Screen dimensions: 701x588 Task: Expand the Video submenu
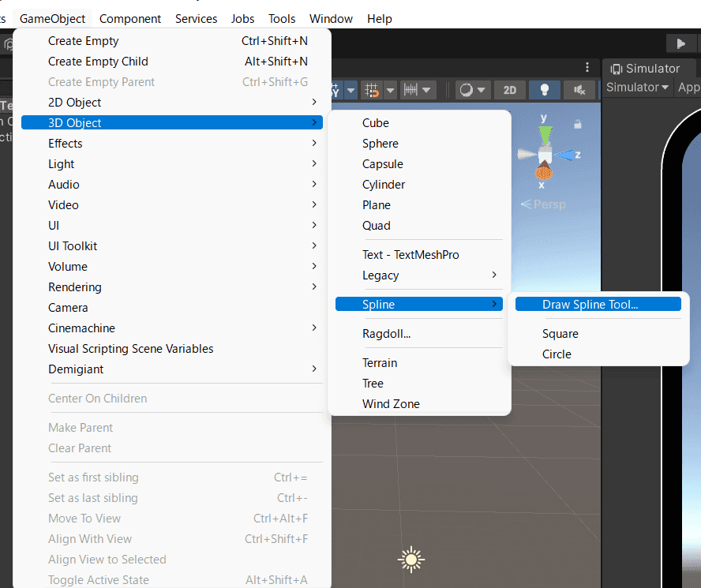(x=172, y=205)
